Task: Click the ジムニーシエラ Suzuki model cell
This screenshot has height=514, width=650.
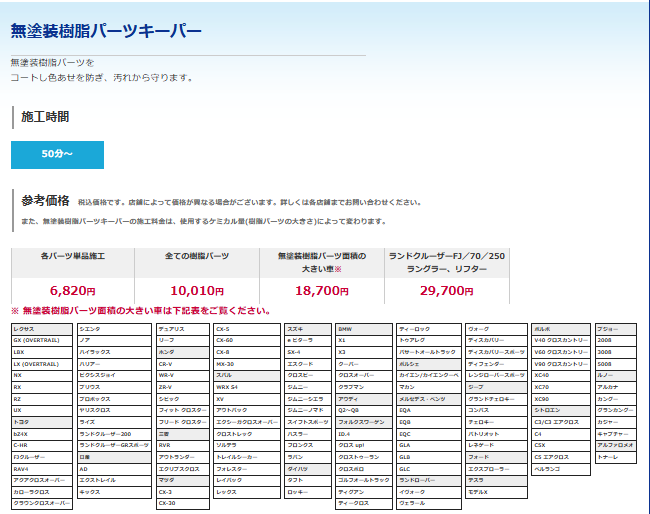Action: click(308, 398)
